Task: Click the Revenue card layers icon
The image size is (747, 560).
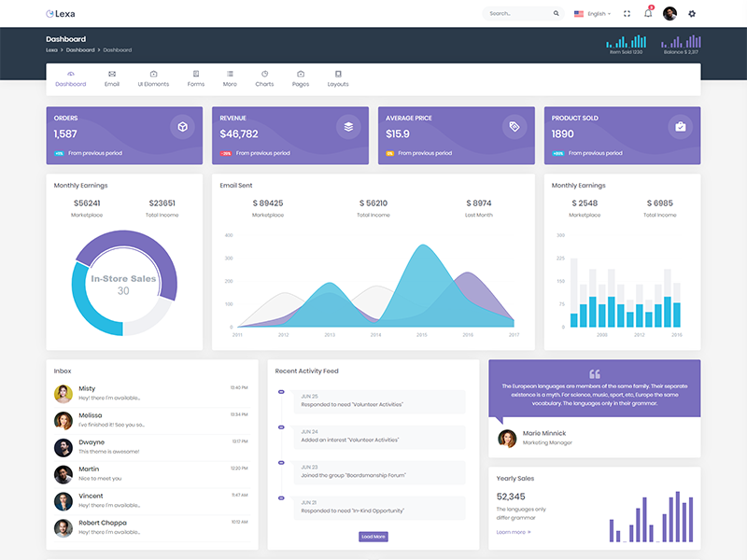Action: [x=348, y=127]
